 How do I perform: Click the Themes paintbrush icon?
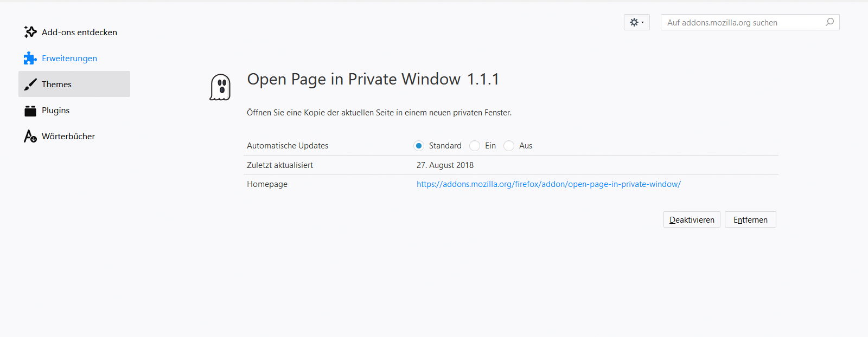[x=30, y=84]
